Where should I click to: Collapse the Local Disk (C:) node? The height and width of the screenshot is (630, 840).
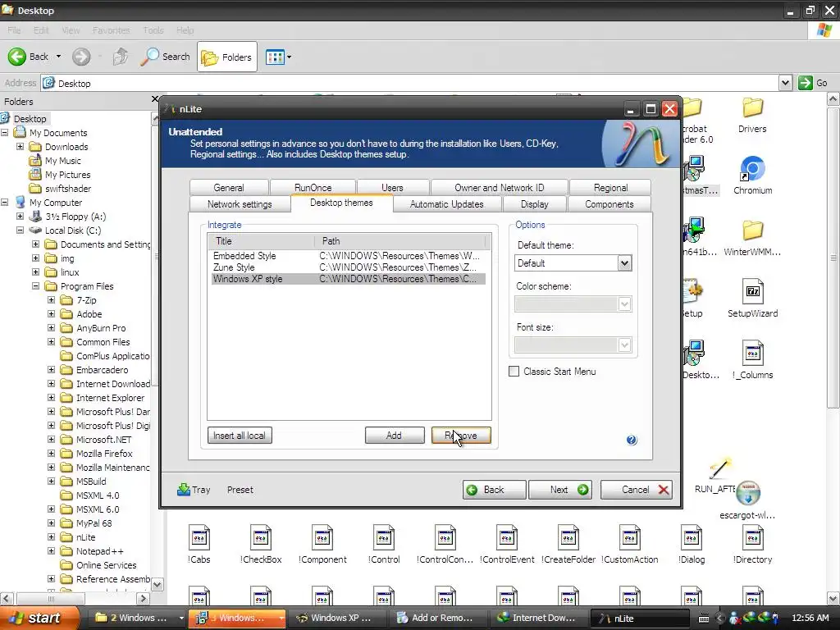20,231
